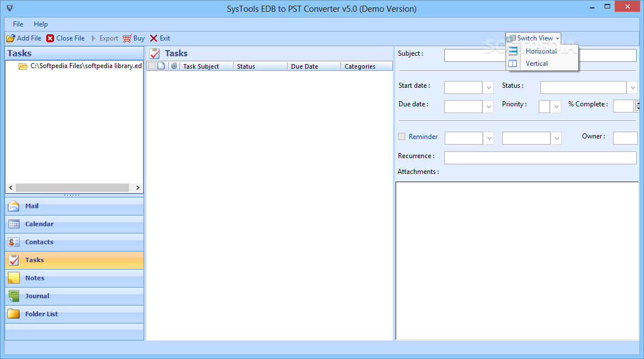Image resolution: width=644 pixels, height=359 pixels.
Task: Click the Exit button label
Action: pos(165,38)
